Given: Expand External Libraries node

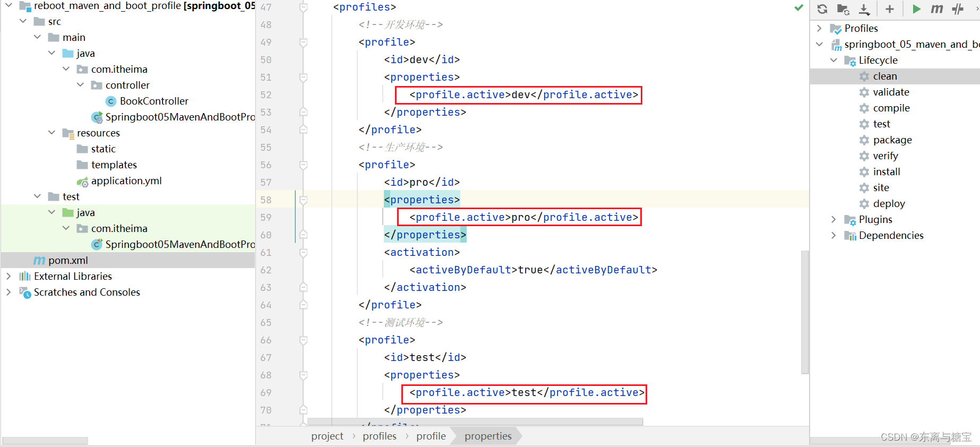Looking at the screenshot, I should pos(8,276).
